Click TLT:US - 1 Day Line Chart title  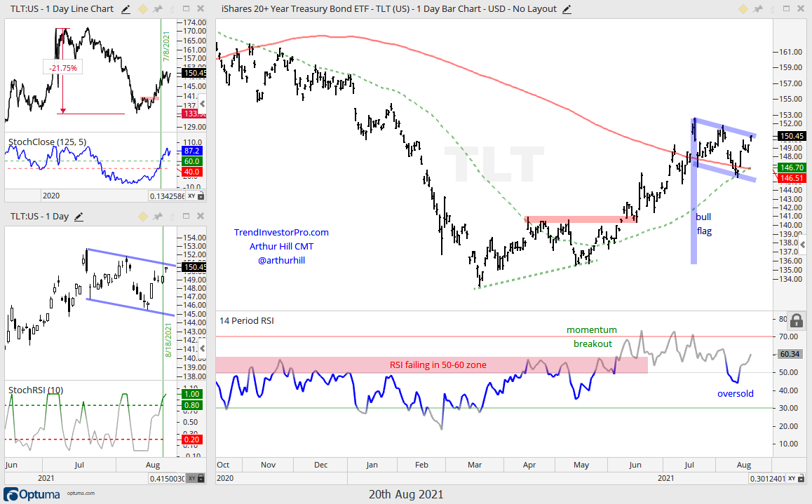click(62, 9)
